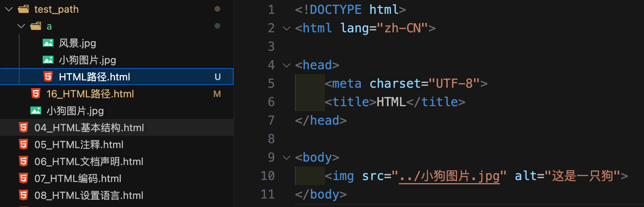Open 小狗图片.jpg below 16_HTML路径.html
Viewport: 644px width, 207px height.
pos(75,111)
